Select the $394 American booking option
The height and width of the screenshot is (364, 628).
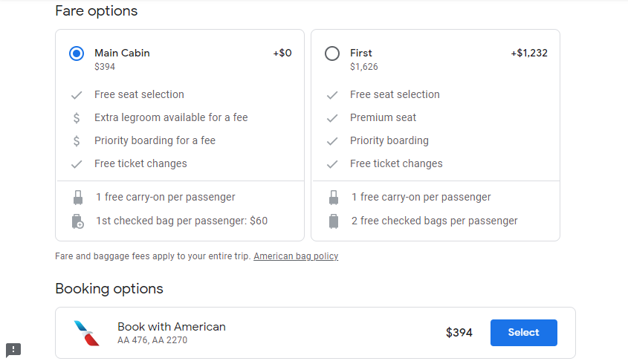[523, 332]
